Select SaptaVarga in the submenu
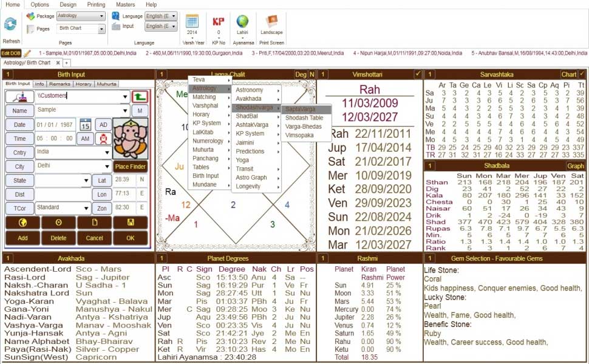This screenshot has height=364, width=589. pyautogui.click(x=306, y=109)
